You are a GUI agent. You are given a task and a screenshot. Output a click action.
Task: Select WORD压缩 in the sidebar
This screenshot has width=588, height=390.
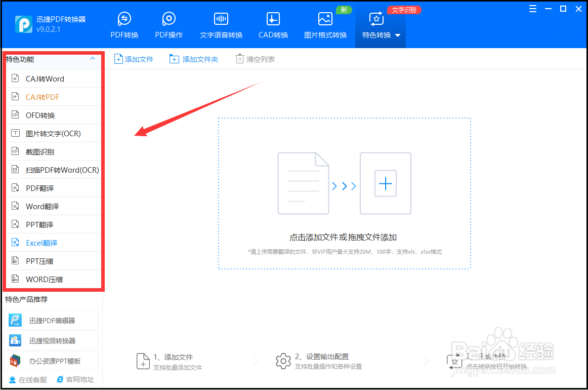click(x=54, y=279)
